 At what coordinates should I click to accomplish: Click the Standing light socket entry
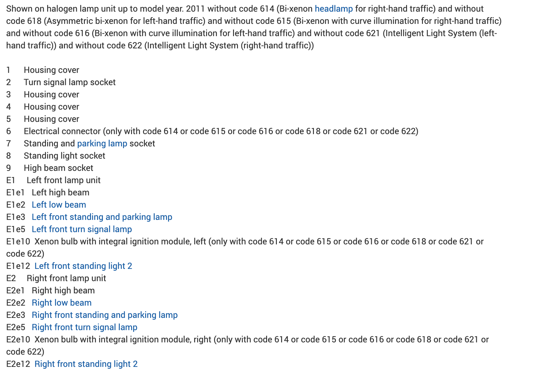[x=64, y=156]
